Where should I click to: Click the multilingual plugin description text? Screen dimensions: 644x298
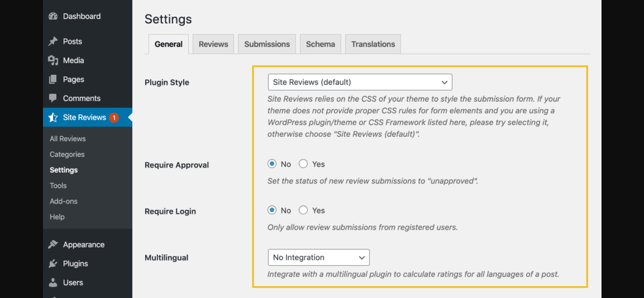point(413,274)
